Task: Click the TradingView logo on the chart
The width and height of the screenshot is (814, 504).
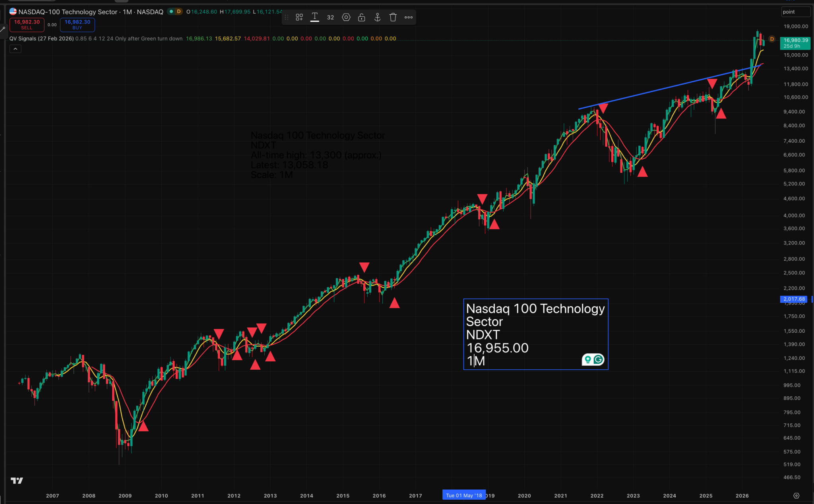Action: (17, 481)
